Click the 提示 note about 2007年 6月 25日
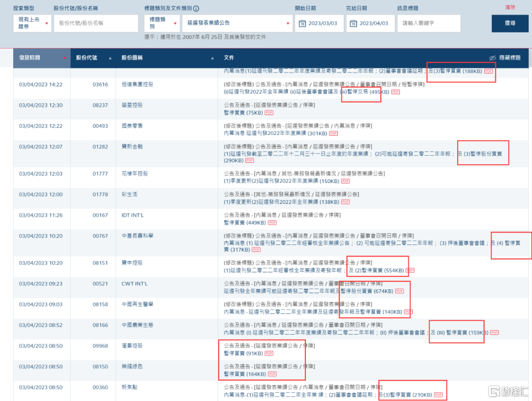 pos(205,37)
